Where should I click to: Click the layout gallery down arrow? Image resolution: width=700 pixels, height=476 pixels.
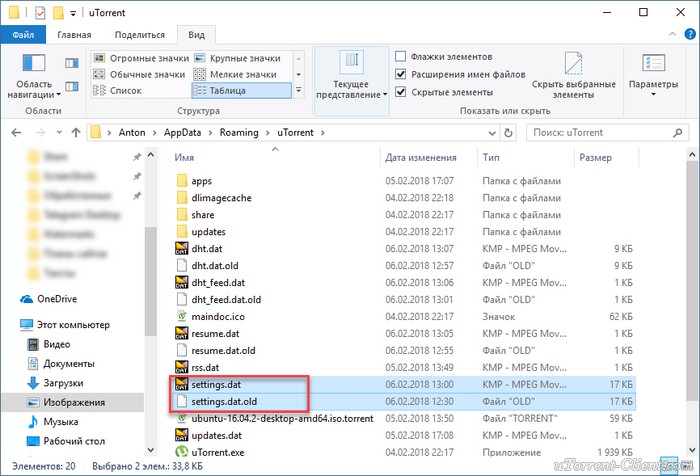[299, 74]
